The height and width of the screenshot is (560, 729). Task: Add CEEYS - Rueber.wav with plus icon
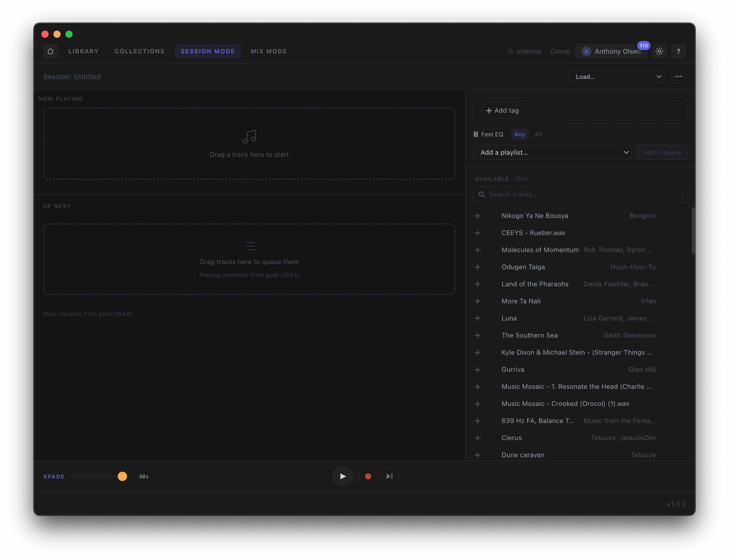(x=478, y=233)
